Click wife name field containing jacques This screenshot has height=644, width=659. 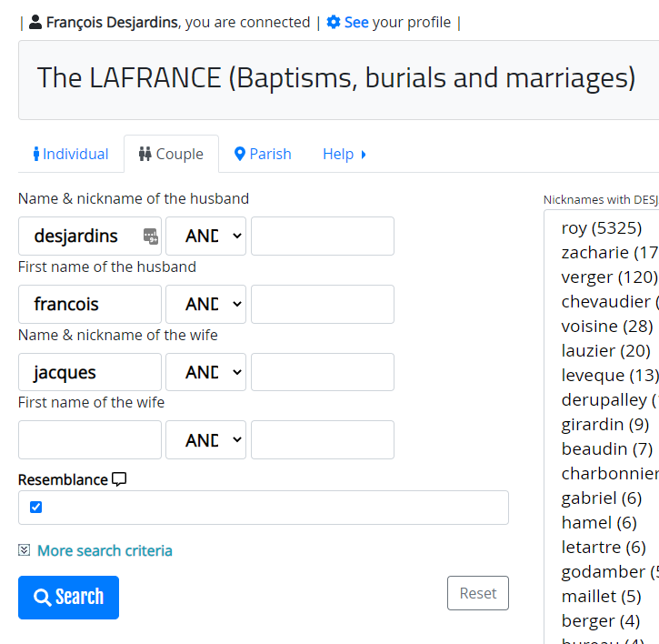coord(90,372)
